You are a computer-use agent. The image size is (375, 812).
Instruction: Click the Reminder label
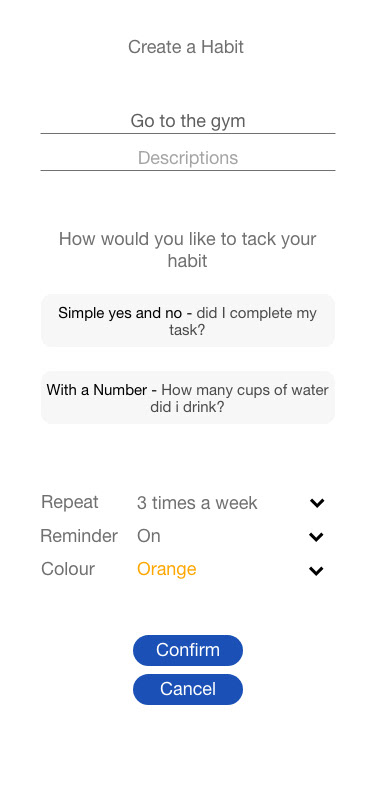point(79,536)
